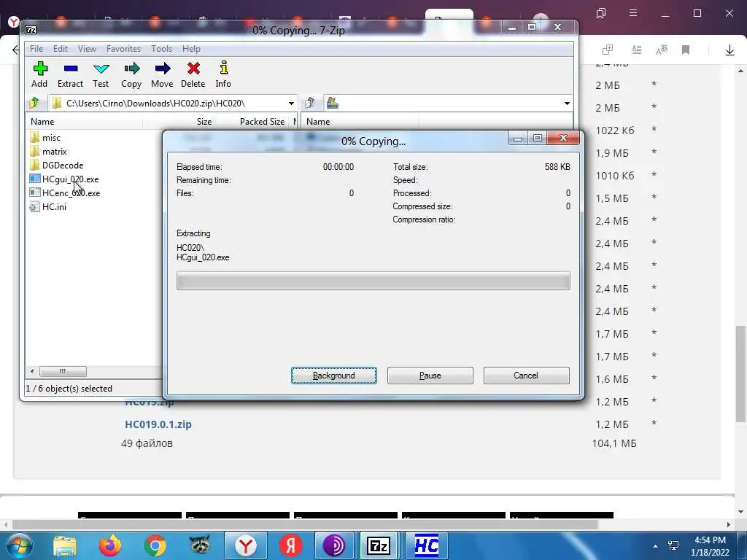Expand the left panel path dropdown
The image size is (747, 560).
291,104
